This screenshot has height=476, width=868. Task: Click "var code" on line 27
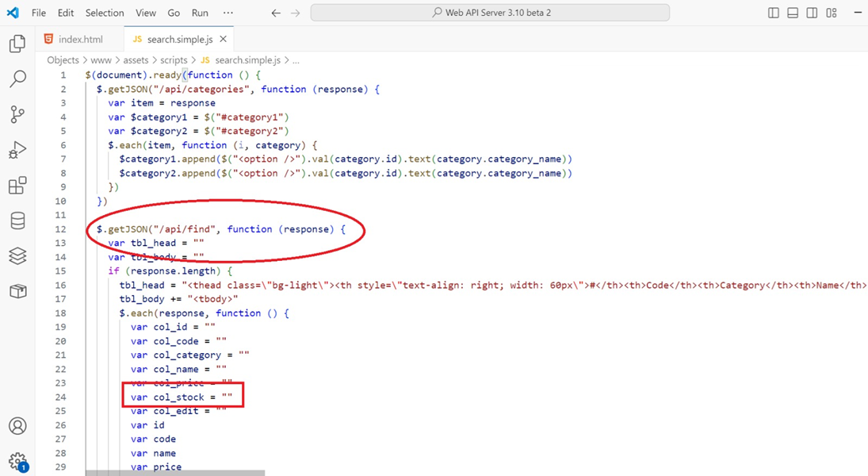coord(153,439)
